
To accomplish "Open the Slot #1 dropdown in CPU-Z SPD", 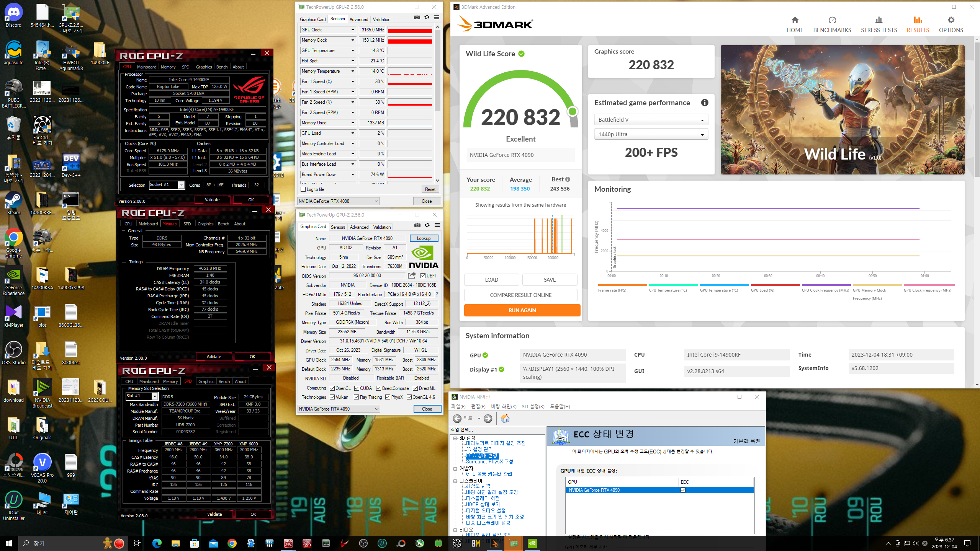I will pyautogui.click(x=142, y=396).
